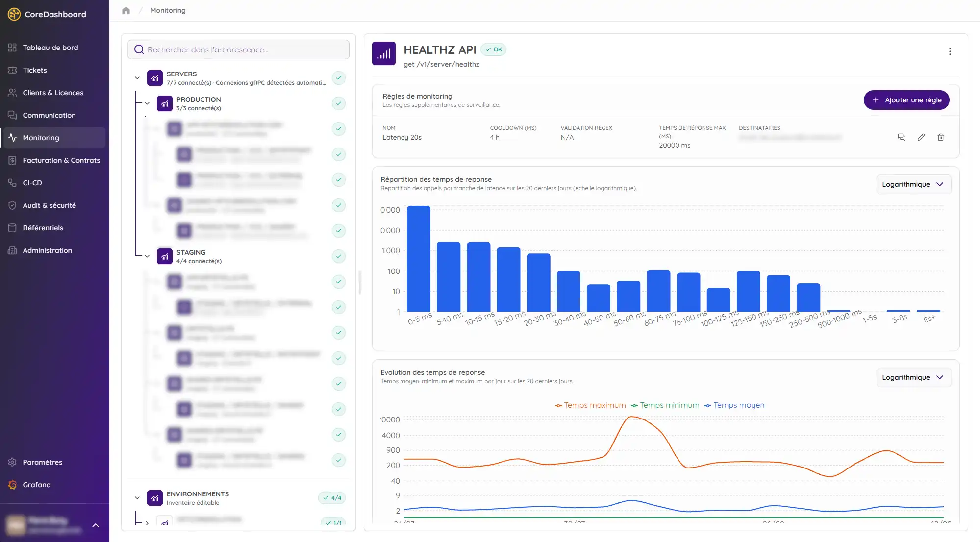Screen dimensions: 980x542
Task: Go to home via breadcrumb house icon
Action: pos(126,10)
